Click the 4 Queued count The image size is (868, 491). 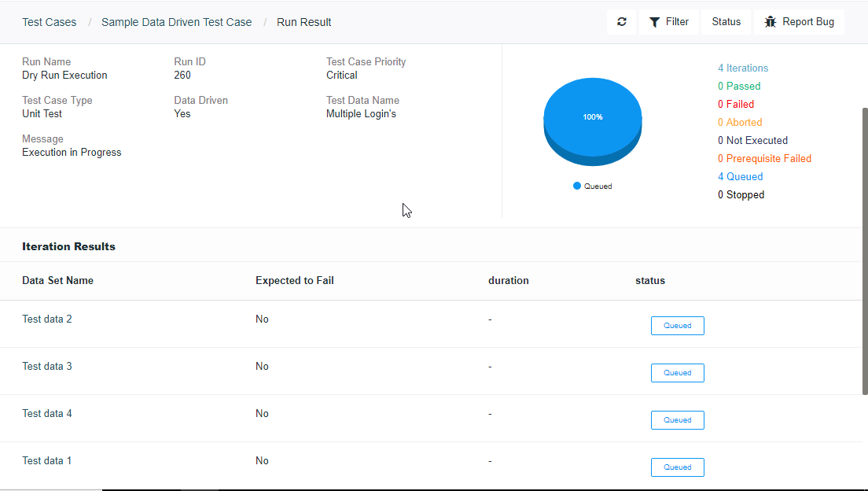click(x=740, y=177)
